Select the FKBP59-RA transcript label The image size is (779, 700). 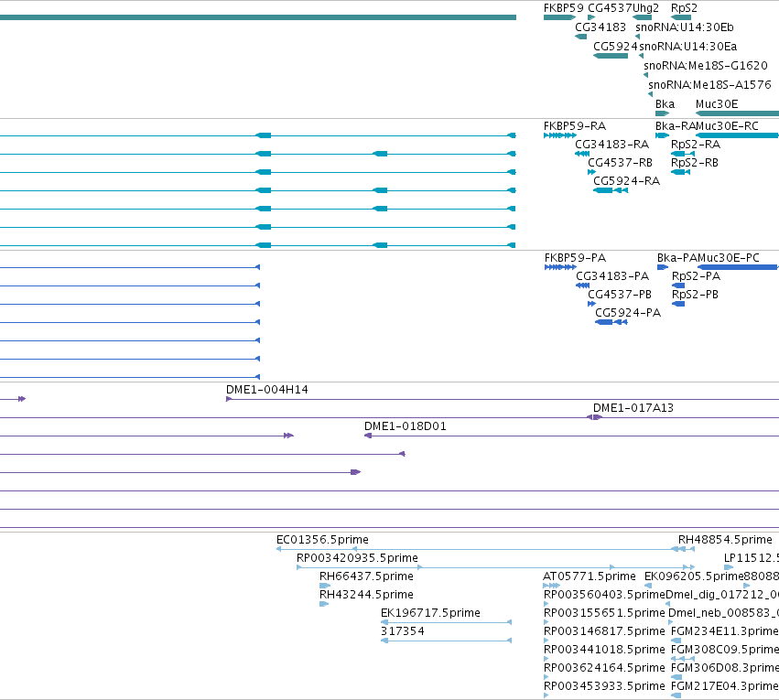tap(575, 126)
